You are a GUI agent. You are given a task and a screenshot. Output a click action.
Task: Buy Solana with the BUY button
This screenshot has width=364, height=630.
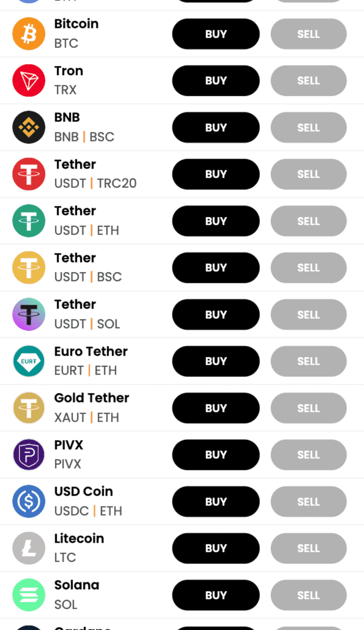[x=215, y=595]
